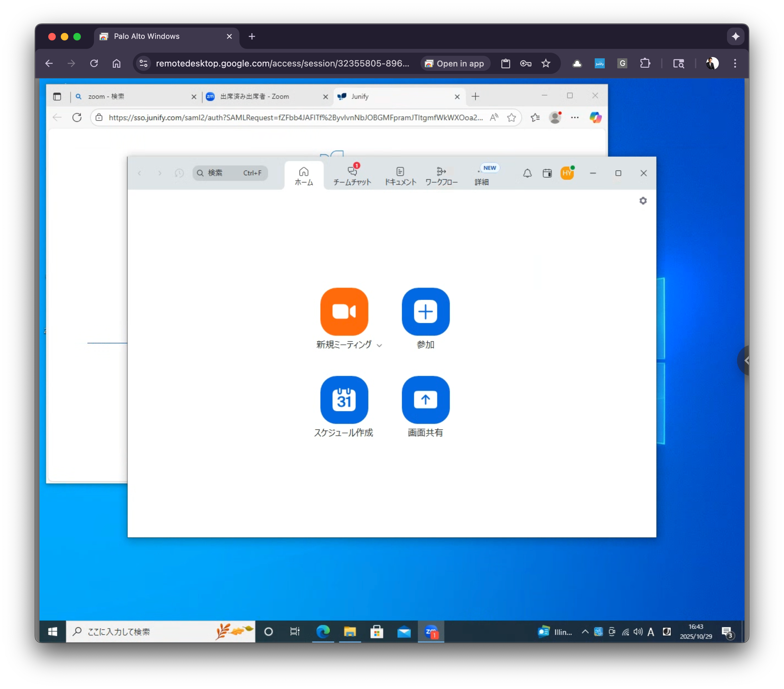Click the Edge favorites star icon
Screen dimensions: 784x689
click(x=511, y=117)
